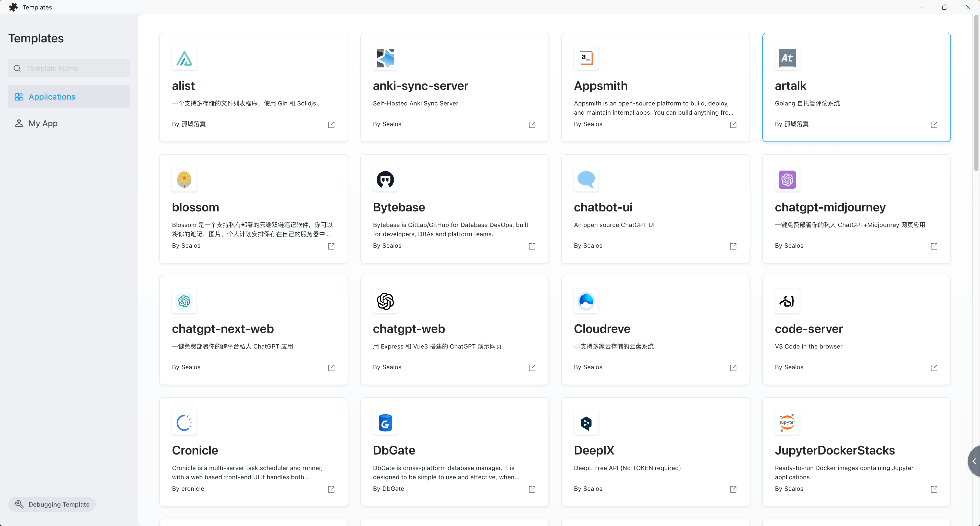Click the chatgpt-midjourney purple logo
980x526 pixels.
coord(787,179)
